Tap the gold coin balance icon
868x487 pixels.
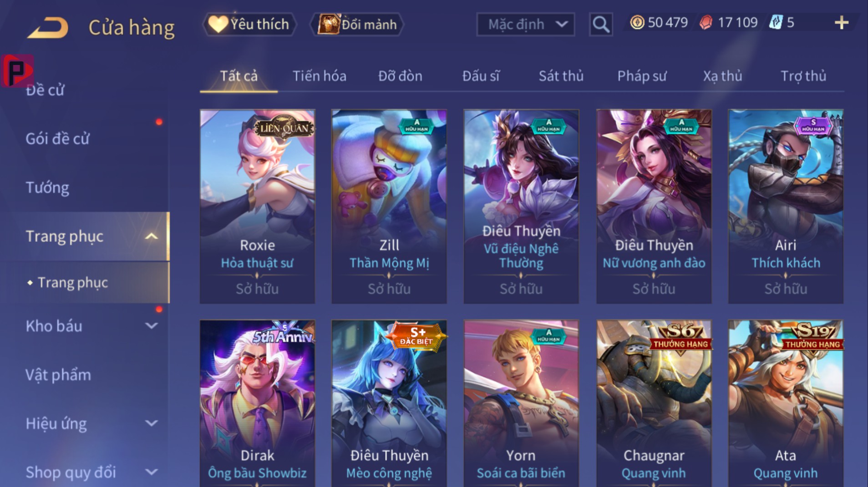coord(637,22)
